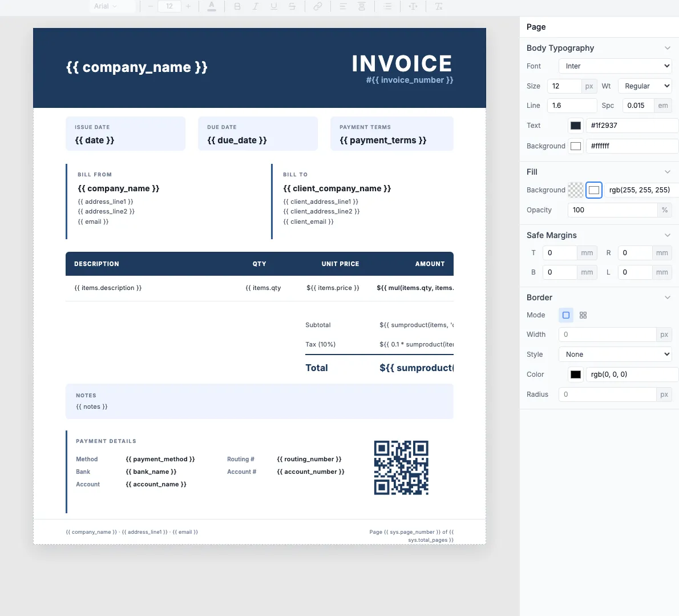679x616 pixels.
Task: Open the font weight dropdown set to Regular
Action: 645,86
